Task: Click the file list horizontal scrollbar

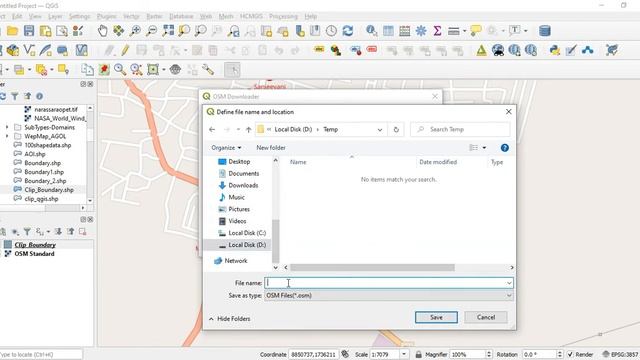Action: tap(372, 268)
